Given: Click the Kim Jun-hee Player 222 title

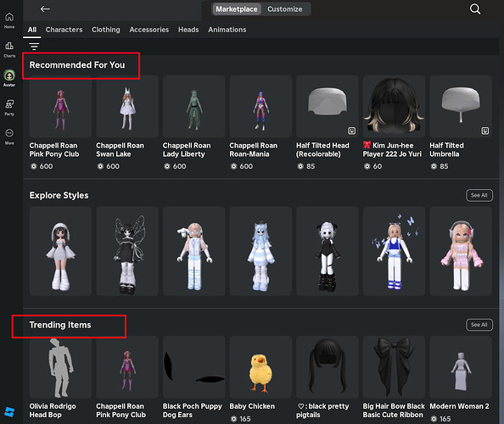Looking at the screenshot, I should click(x=392, y=150).
